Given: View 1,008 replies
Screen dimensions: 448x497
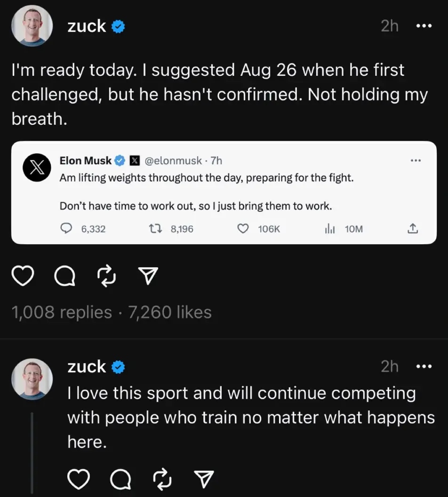Looking at the screenshot, I should coord(61,312).
